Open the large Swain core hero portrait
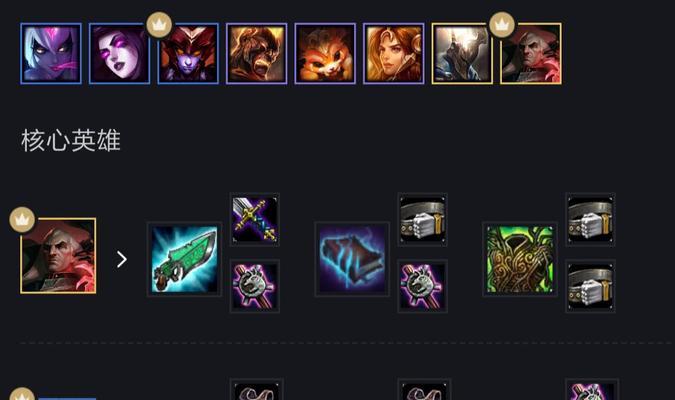Viewport: 675px width, 400px height. pyautogui.click(x=58, y=256)
